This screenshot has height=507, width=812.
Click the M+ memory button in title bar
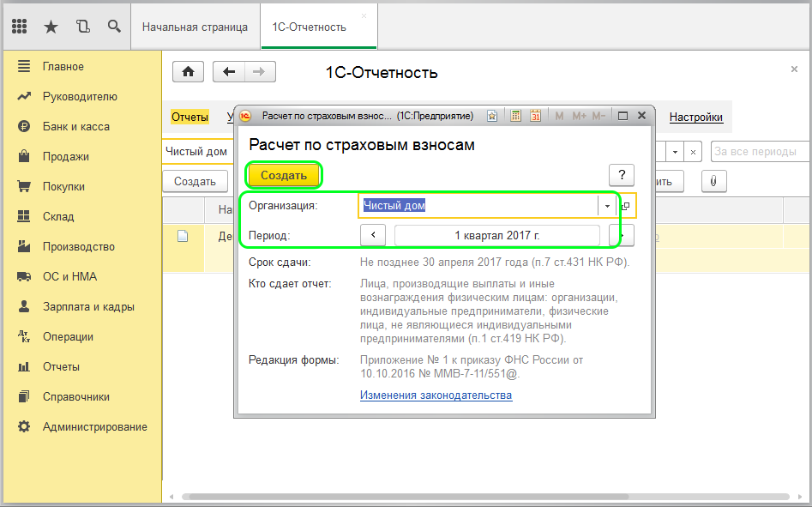coord(579,116)
